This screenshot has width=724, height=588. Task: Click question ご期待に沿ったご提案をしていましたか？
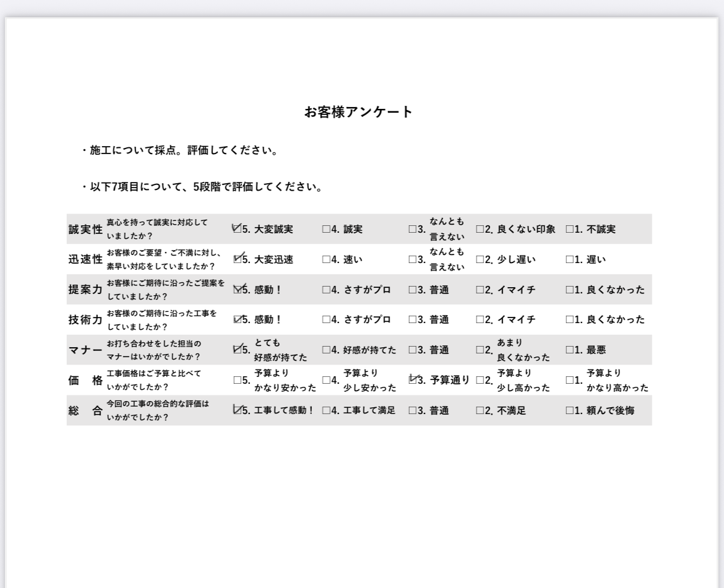pos(166,290)
